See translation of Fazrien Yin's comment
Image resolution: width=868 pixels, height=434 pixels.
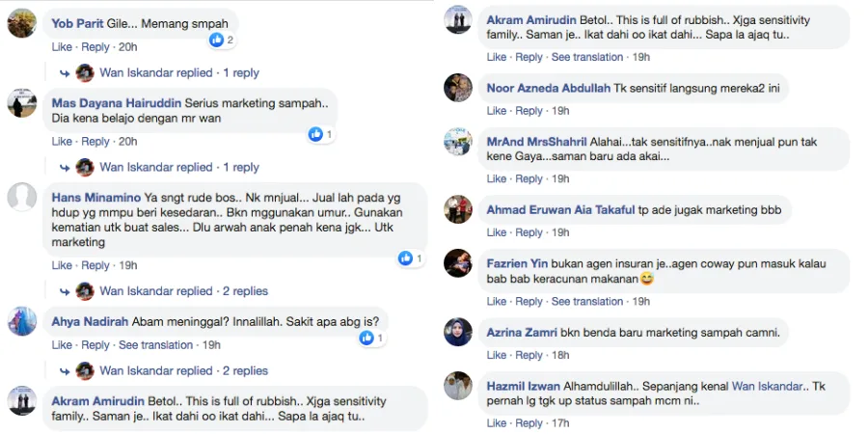587,301
